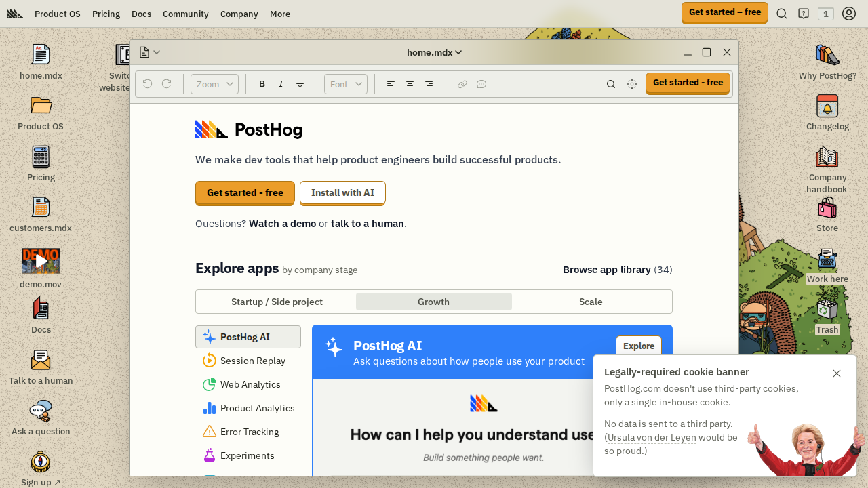Viewport: 868px width, 488px height.
Task: Click the insert link icon
Action: [x=462, y=84]
